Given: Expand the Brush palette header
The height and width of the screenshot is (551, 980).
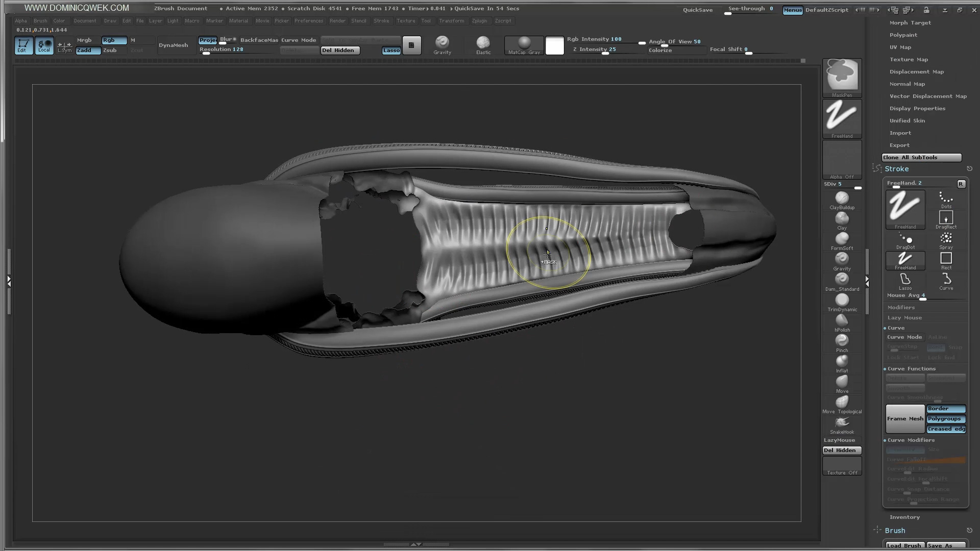Looking at the screenshot, I should click(x=895, y=531).
